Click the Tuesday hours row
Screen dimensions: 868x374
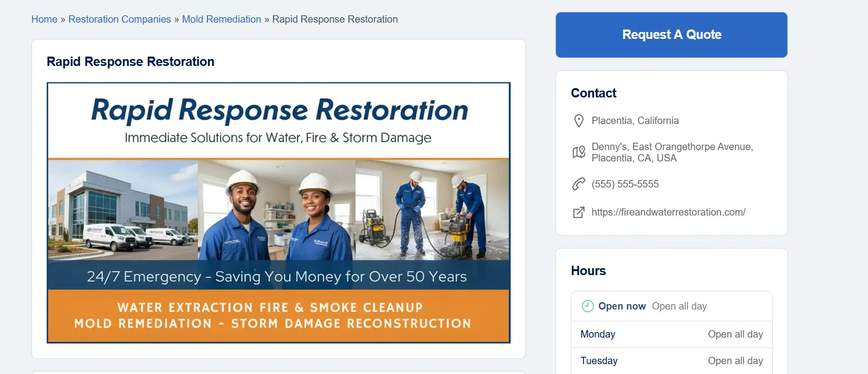pyautogui.click(x=671, y=361)
